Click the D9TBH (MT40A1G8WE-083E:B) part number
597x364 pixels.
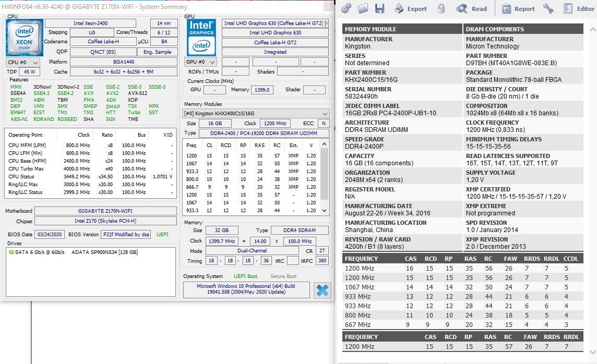click(511, 63)
